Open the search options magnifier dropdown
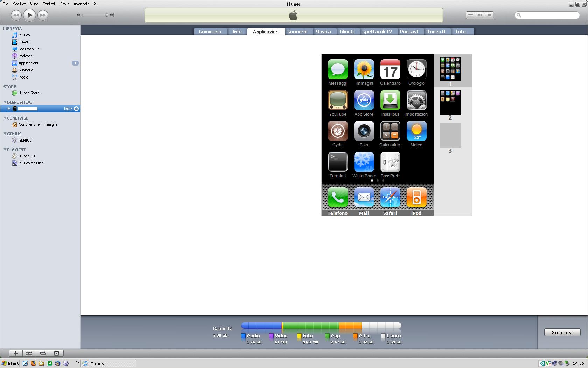This screenshot has width=588, height=368. (519, 15)
